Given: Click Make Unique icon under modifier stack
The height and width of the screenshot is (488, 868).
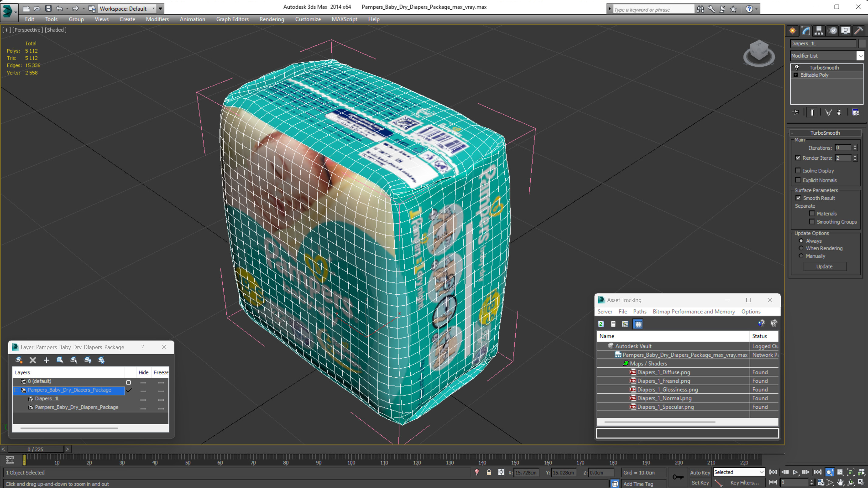Looking at the screenshot, I should 828,112.
